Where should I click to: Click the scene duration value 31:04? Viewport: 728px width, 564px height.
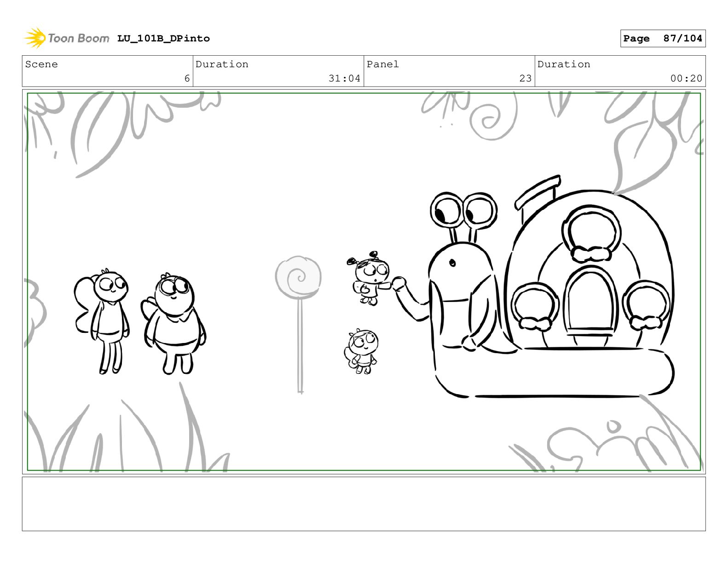pyautogui.click(x=344, y=79)
